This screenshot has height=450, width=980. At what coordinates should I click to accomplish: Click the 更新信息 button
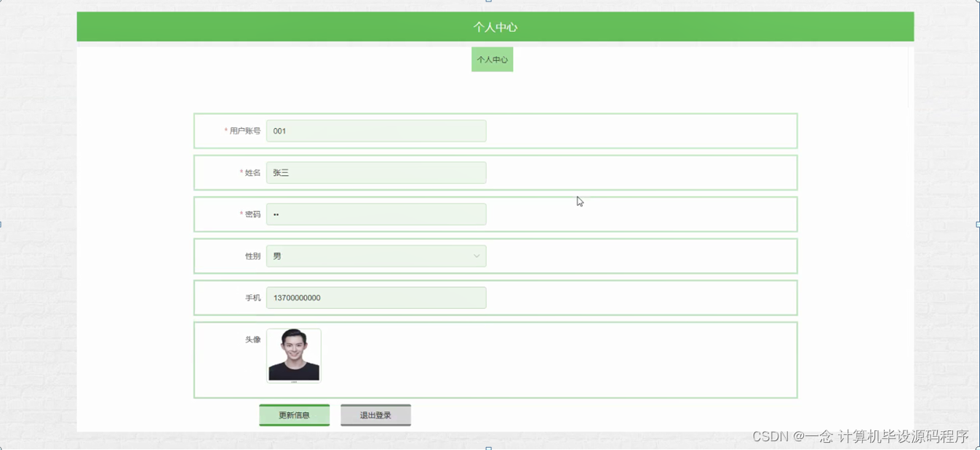tap(295, 415)
